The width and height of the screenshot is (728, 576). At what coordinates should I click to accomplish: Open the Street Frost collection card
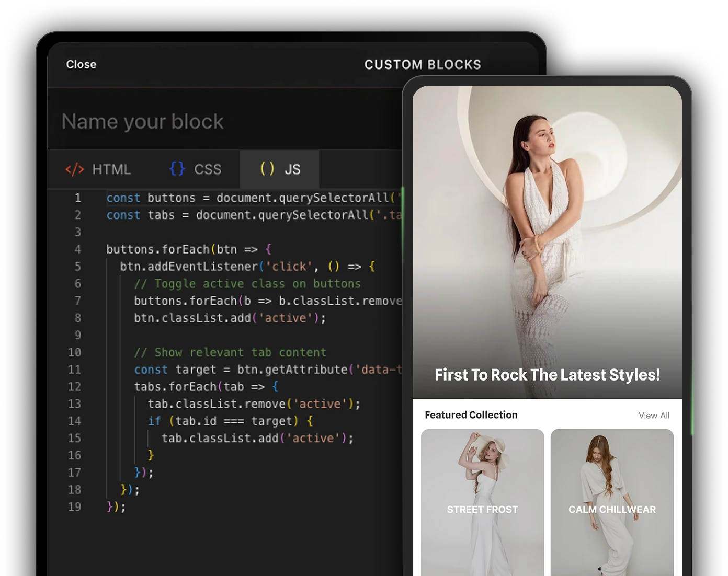[482, 502]
